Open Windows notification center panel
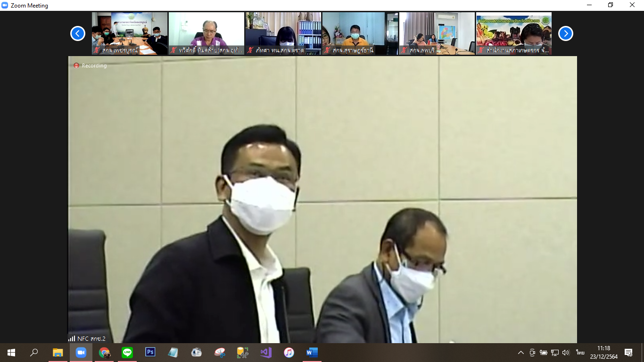 (x=628, y=353)
